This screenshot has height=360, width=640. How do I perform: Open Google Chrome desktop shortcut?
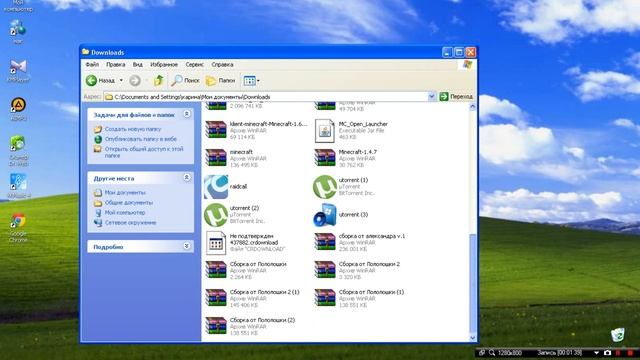coord(18,227)
